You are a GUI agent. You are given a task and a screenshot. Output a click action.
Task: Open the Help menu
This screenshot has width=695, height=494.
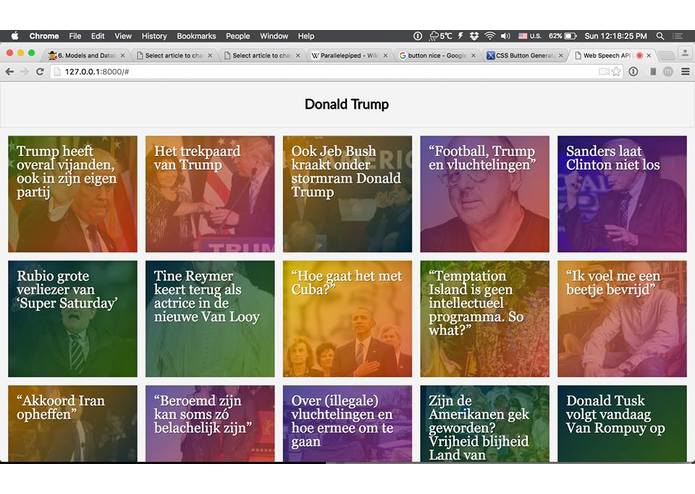pos(306,36)
